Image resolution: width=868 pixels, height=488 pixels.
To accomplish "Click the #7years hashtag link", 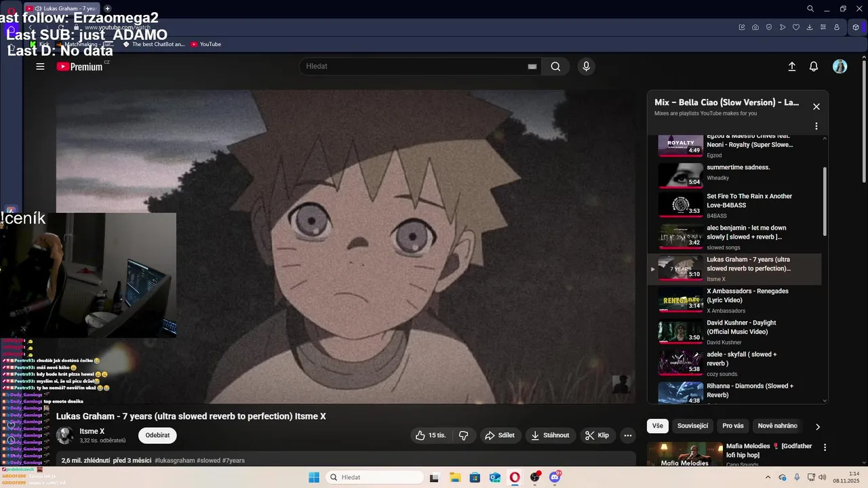I will pos(233,460).
